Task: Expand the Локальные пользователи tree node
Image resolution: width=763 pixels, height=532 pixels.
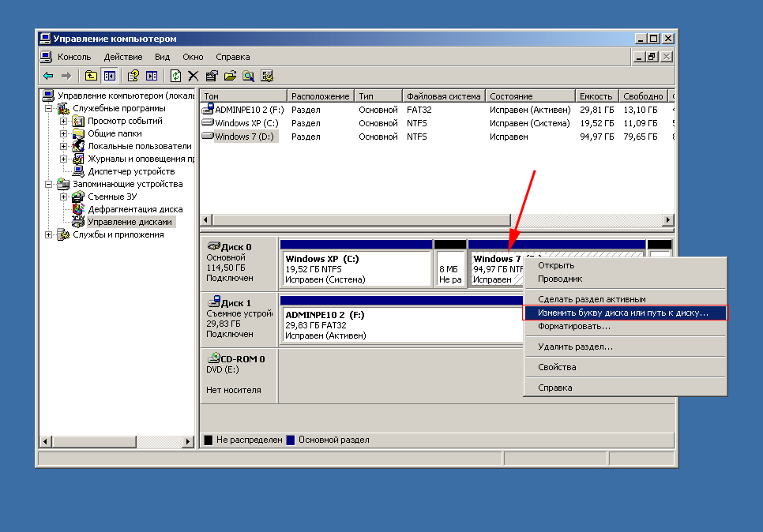Action: [x=64, y=146]
